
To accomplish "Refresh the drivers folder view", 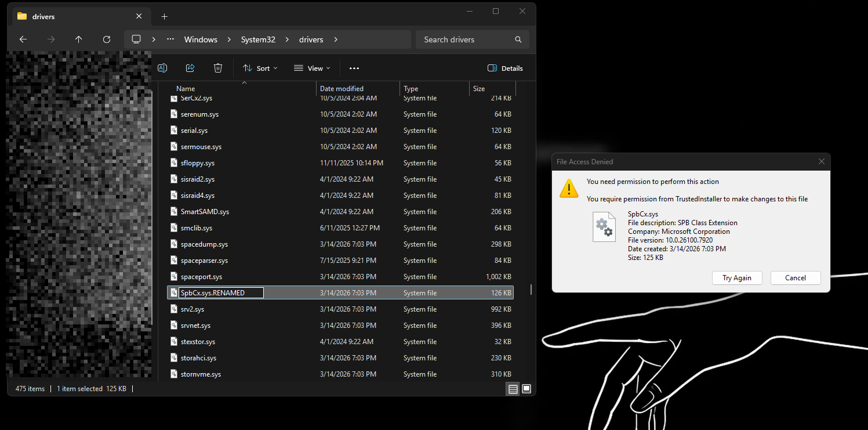I will point(107,39).
